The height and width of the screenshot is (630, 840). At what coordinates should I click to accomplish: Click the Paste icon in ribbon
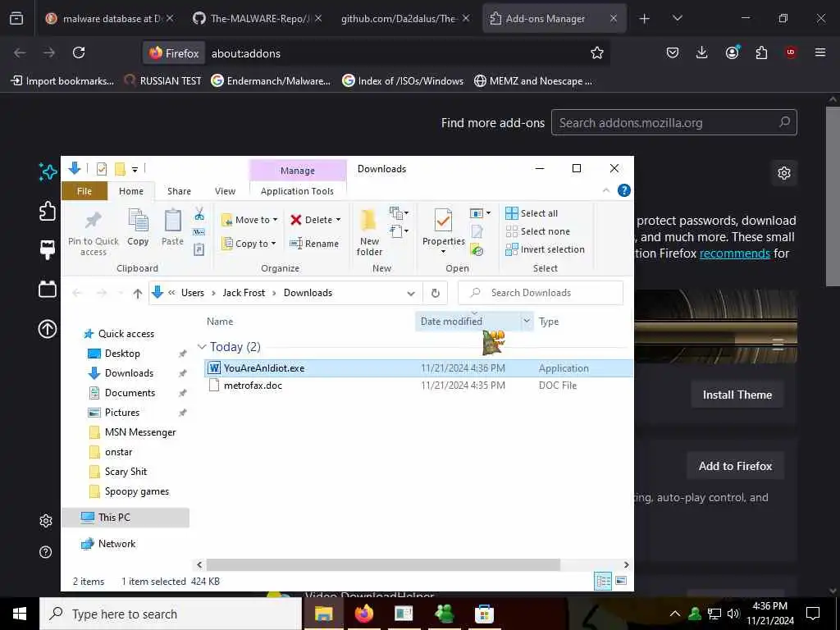click(x=172, y=227)
